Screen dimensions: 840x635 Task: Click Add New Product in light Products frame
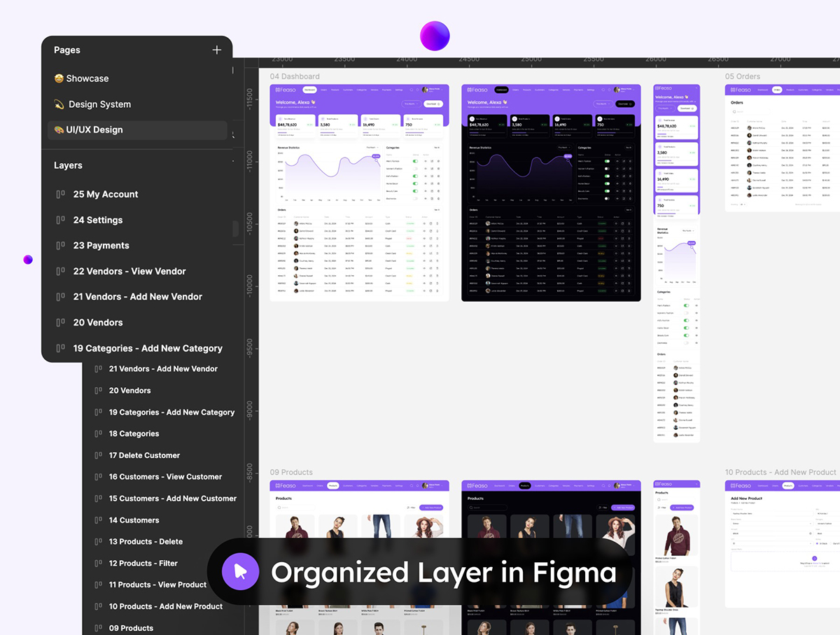click(x=431, y=507)
